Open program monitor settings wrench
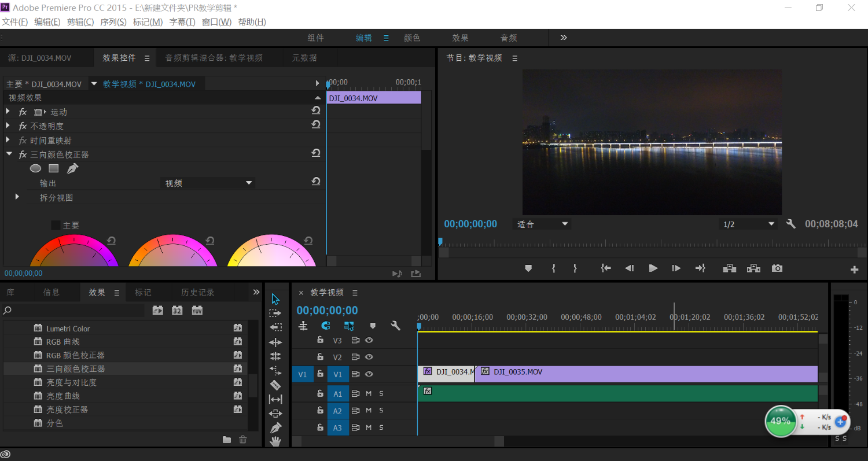 (x=791, y=224)
